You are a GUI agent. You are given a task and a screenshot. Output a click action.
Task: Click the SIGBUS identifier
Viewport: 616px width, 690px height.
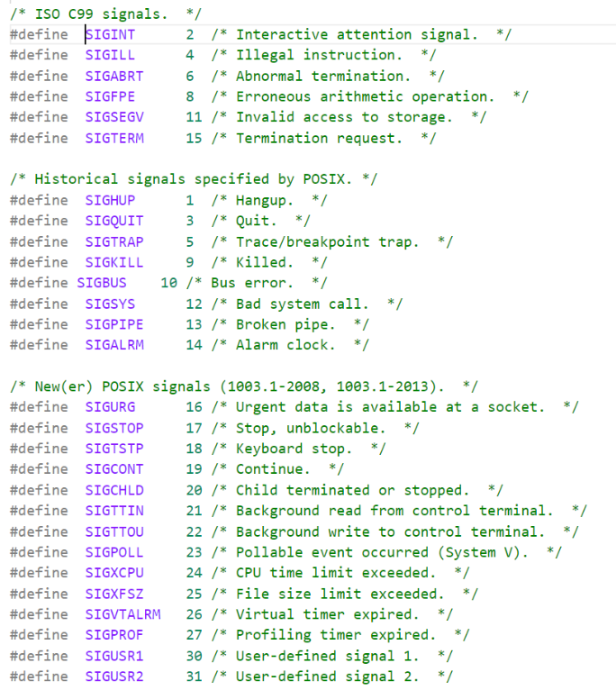tap(102, 283)
